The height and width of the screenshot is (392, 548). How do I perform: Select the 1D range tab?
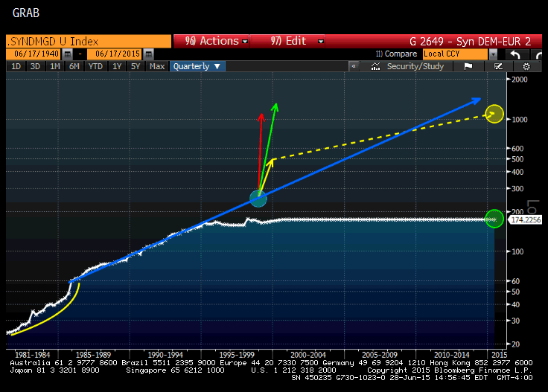pyautogui.click(x=16, y=66)
